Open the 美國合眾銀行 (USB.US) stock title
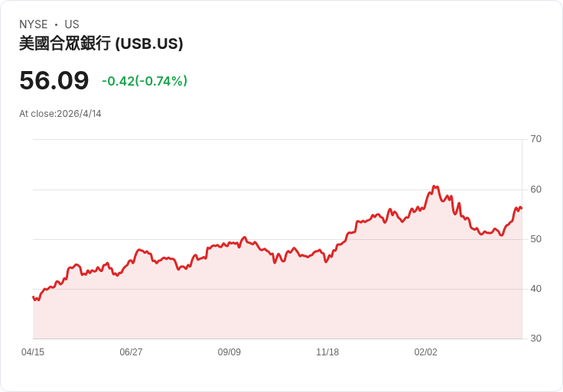Viewport: 563px width, 392px height. click(101, 44)
